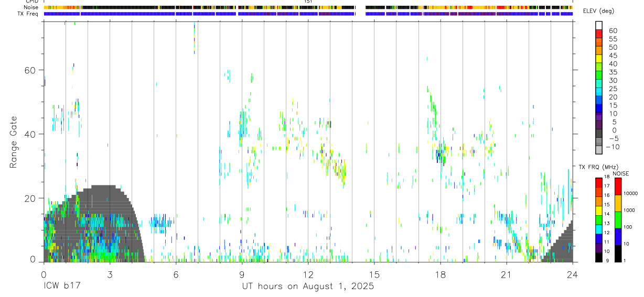
Task: Click the 'UT hours on August 1, 2025' axis title
Action: click(307, 287)
